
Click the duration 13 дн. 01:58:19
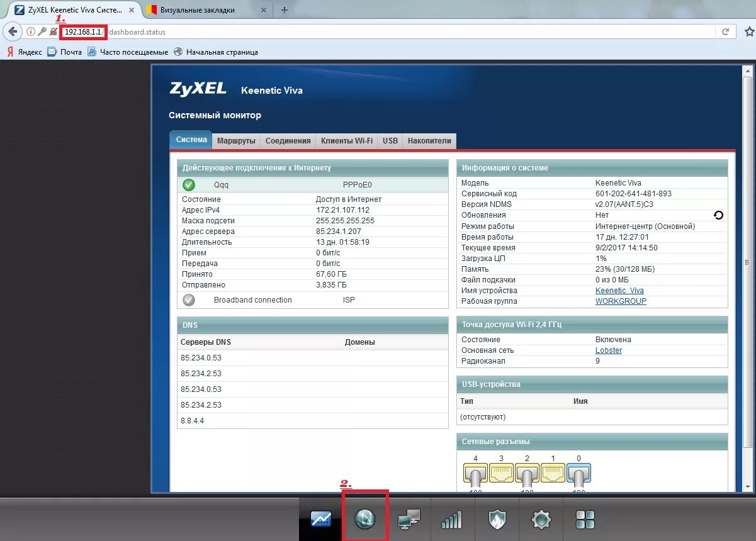pos(342,242)
